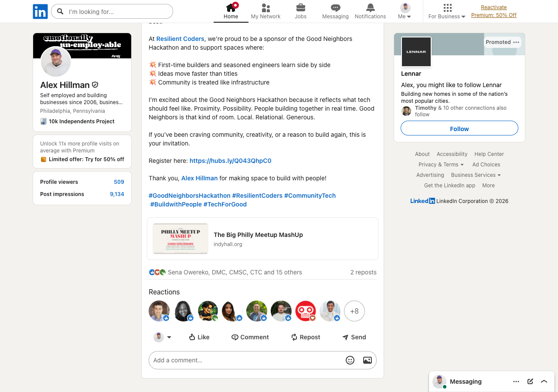The image size is (558, 392).
Task: Expand the For Business menu
Action: pyautogui.click(x=447, y=11)
